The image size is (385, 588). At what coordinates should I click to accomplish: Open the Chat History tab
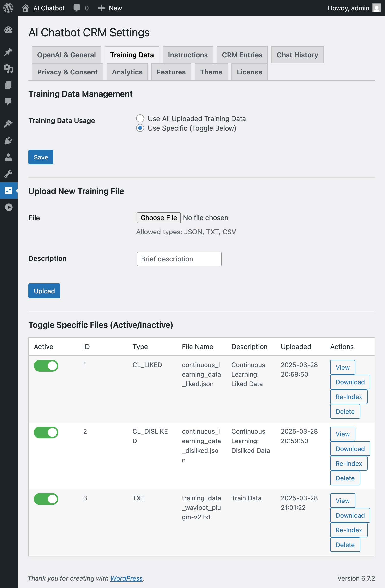tap(297, 55)
